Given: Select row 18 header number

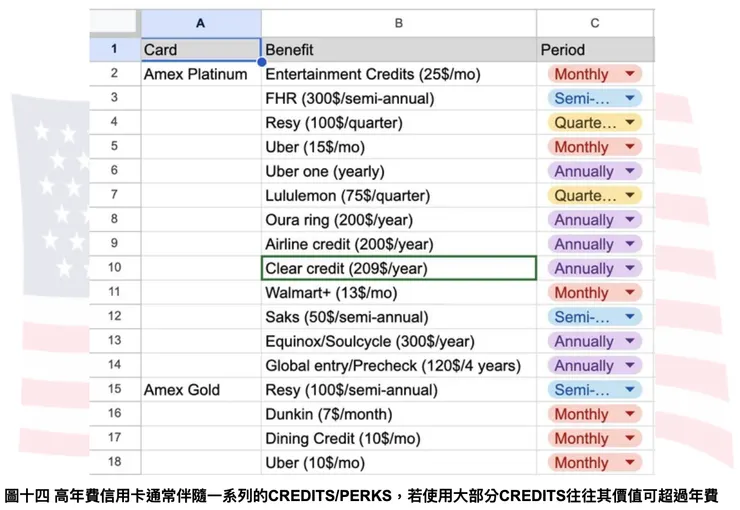Looking at the screenshot, I should [115, 462].
